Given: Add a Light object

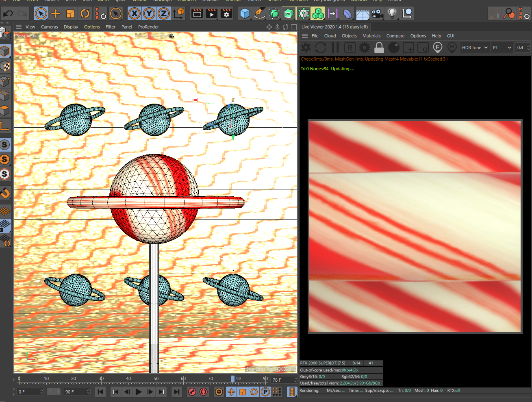Looking at the screenshot, I should click(392, 13).
